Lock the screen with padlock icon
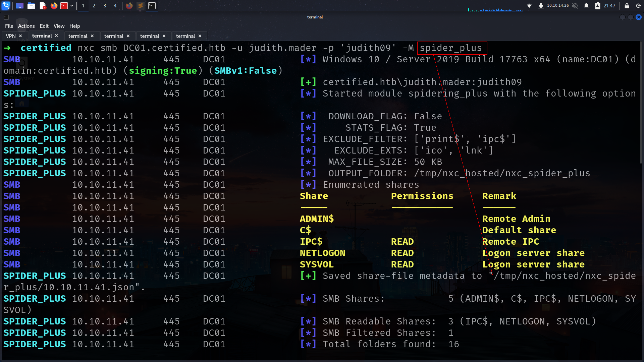 627,6
